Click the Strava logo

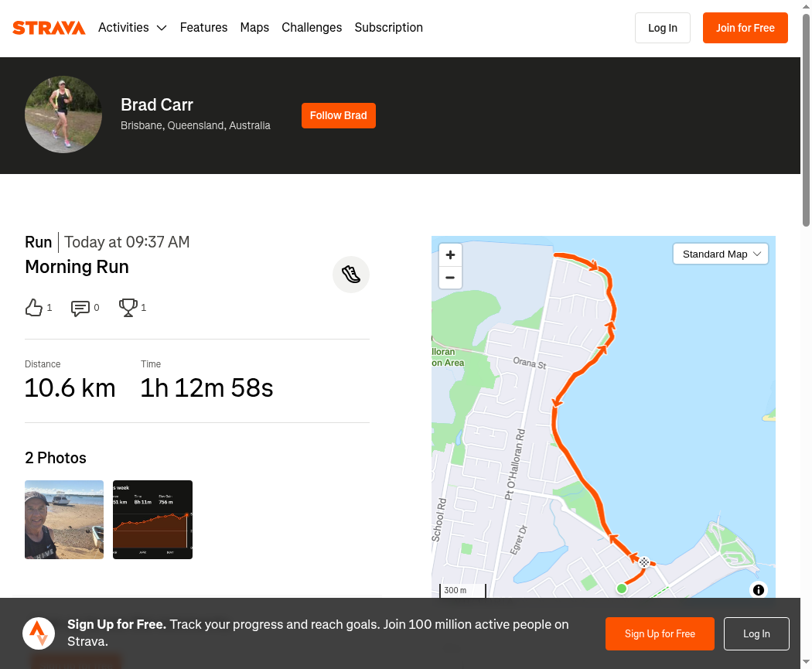tap(49, 28)
